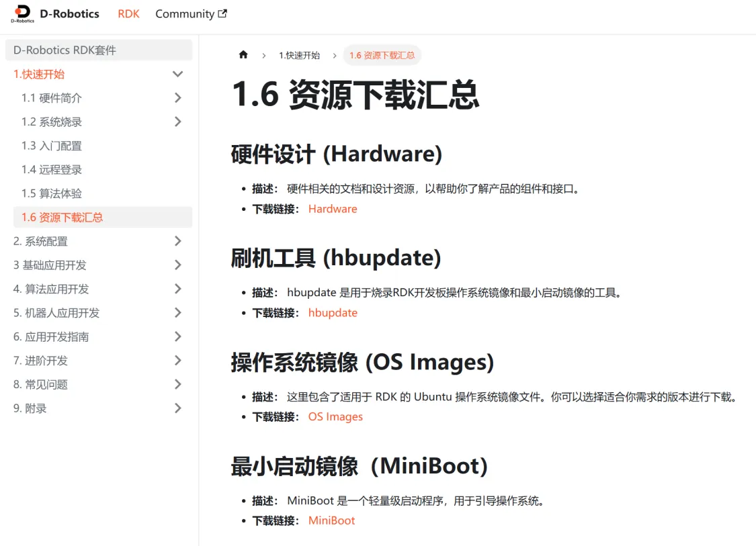Image resolution: width=756 pixels, height=546 pixels.
Task: Open the OS Images download link
Action: pyautogui.click(x=335, y=416)
